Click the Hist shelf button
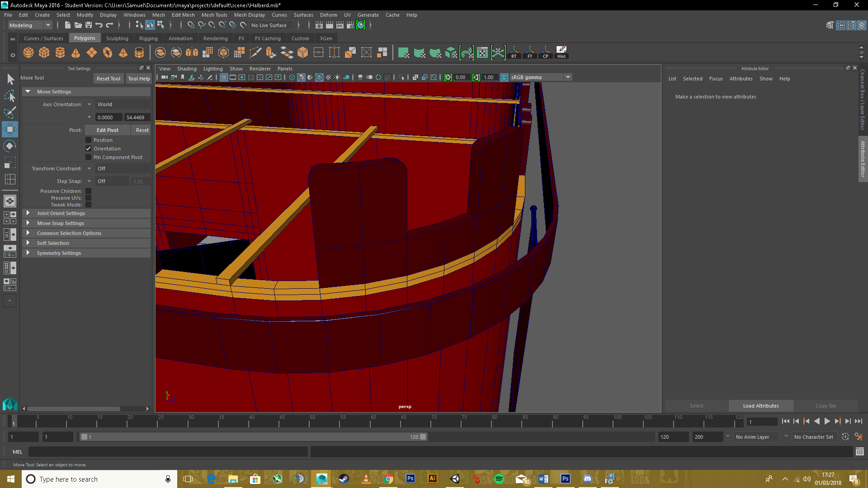 tap(561, 52)
